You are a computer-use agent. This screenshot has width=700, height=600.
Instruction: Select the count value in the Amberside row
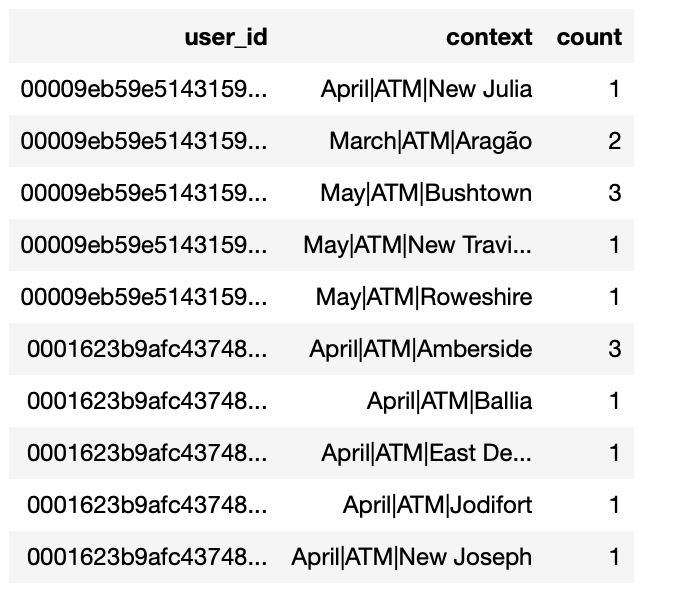coord(614,349)
